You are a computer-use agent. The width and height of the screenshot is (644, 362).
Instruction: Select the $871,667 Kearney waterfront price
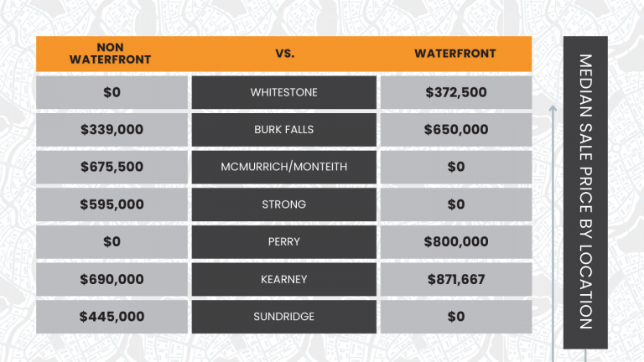pyautogui.click(x=456, y=280)
